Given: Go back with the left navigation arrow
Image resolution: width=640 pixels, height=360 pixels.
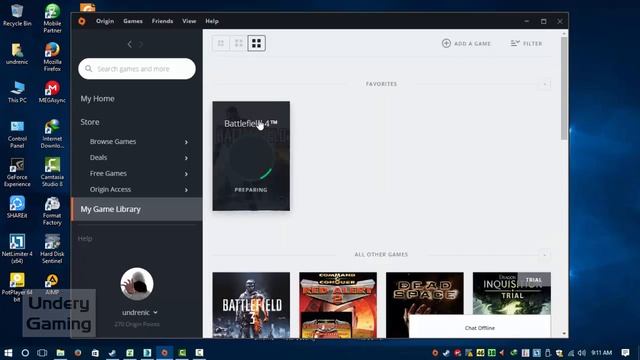Looking at the screenshot, I should click(x=130, y=44).
